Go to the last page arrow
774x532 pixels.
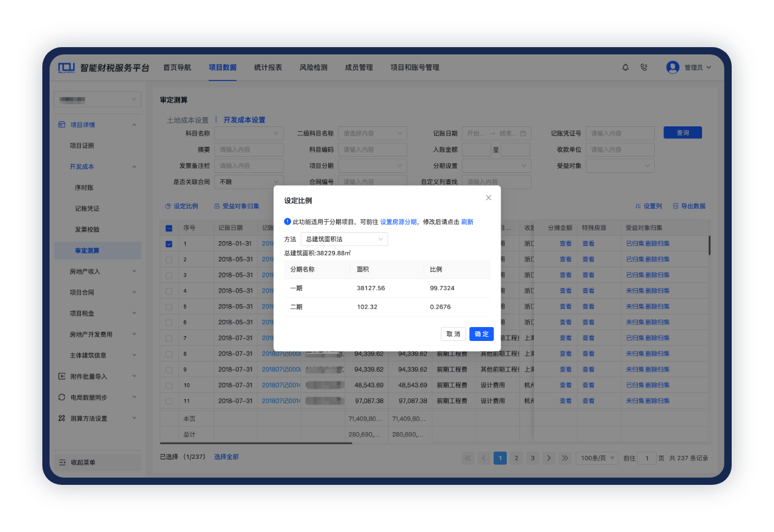tap(565, 458)
